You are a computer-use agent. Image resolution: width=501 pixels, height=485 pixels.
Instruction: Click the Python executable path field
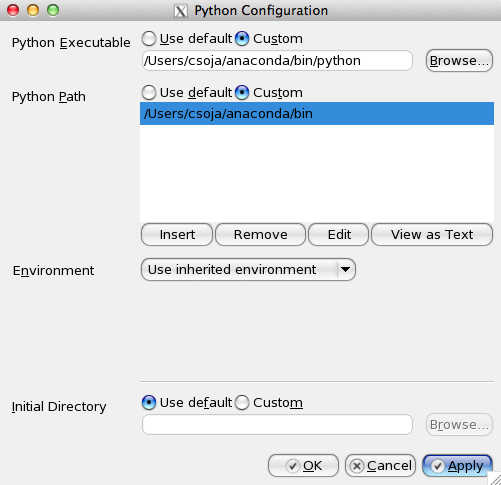click(277, 61)
